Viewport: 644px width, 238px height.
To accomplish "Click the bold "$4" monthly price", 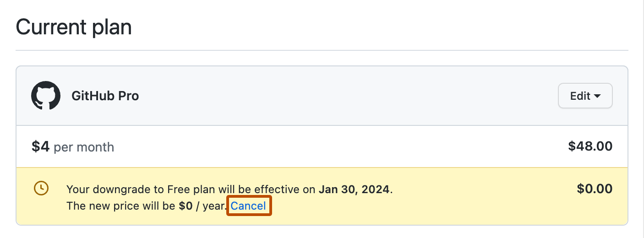I will pyautogui.click(x=40, y=147).
